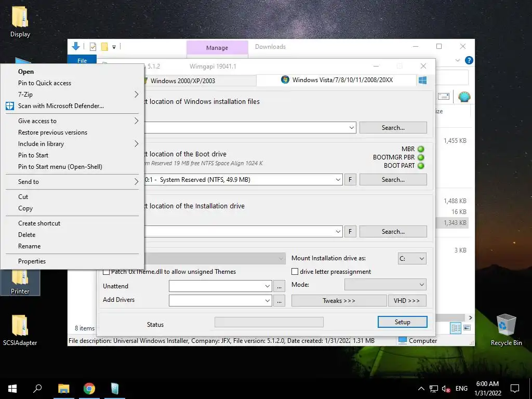The image size is (532, 399).
Task: Click the Setup button
Action: point(403,322)
